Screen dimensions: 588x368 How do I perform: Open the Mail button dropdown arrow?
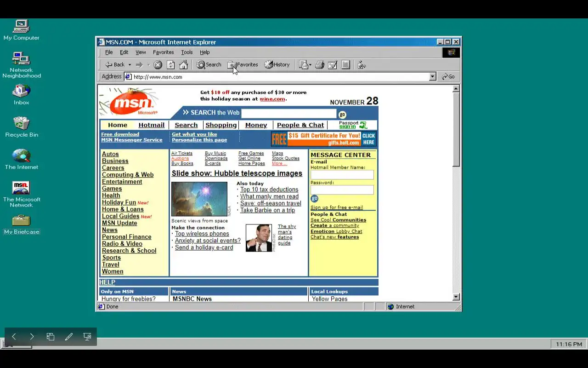pos(310,65)
